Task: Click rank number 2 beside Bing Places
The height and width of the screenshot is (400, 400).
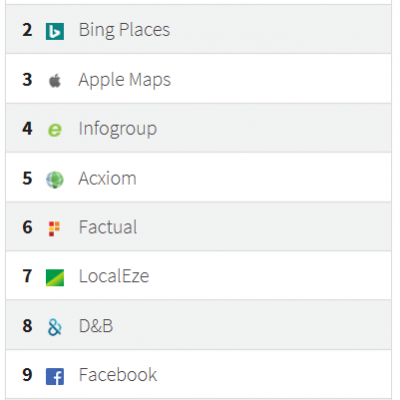Action: pyautogui.click(x=27, y=30)
